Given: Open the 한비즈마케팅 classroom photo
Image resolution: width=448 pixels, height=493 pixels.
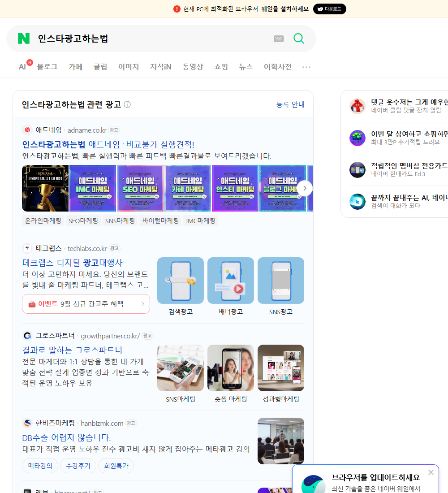Looking at the screenshot, I should pyautogui.click(x=281, y=441).
